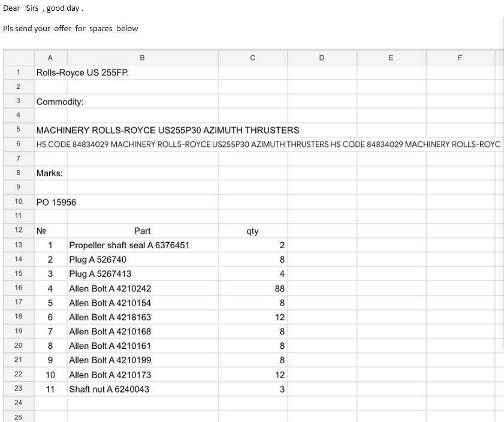The image size is (504, 422).
Task: Select column A header
Action: (x=50, y=58)
